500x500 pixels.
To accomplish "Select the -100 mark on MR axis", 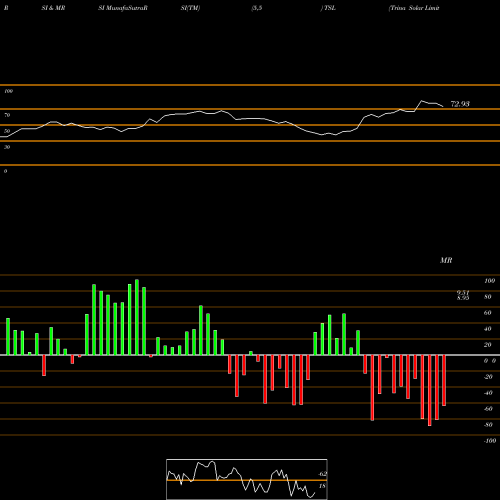I will (x=489, y=441).
